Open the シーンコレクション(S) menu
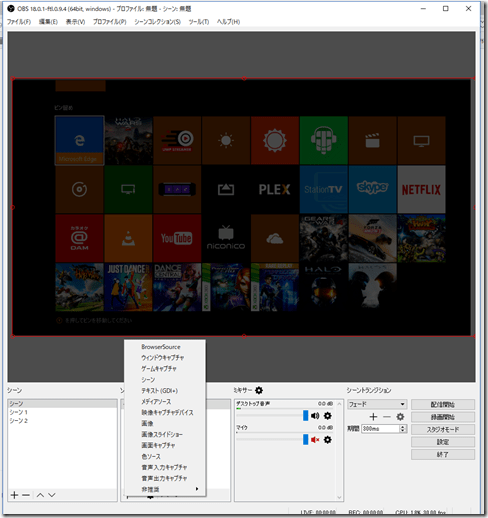The image size is (488, 518). click(x=158, y=22)
